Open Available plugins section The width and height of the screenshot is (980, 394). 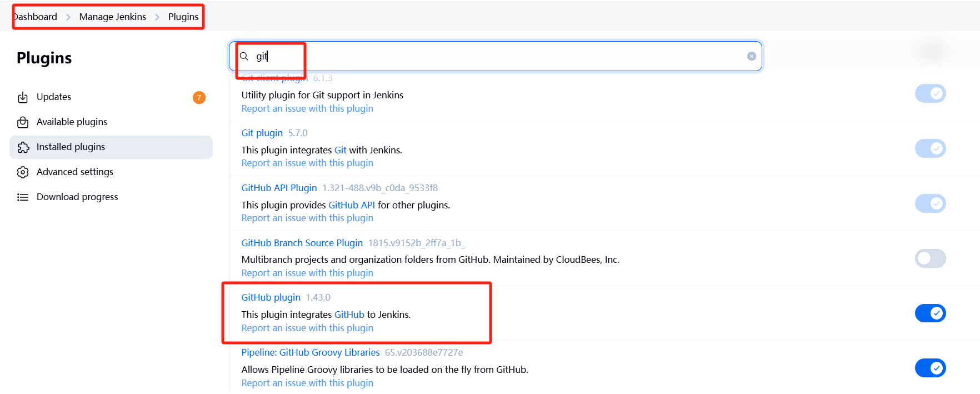click(111, 122)
